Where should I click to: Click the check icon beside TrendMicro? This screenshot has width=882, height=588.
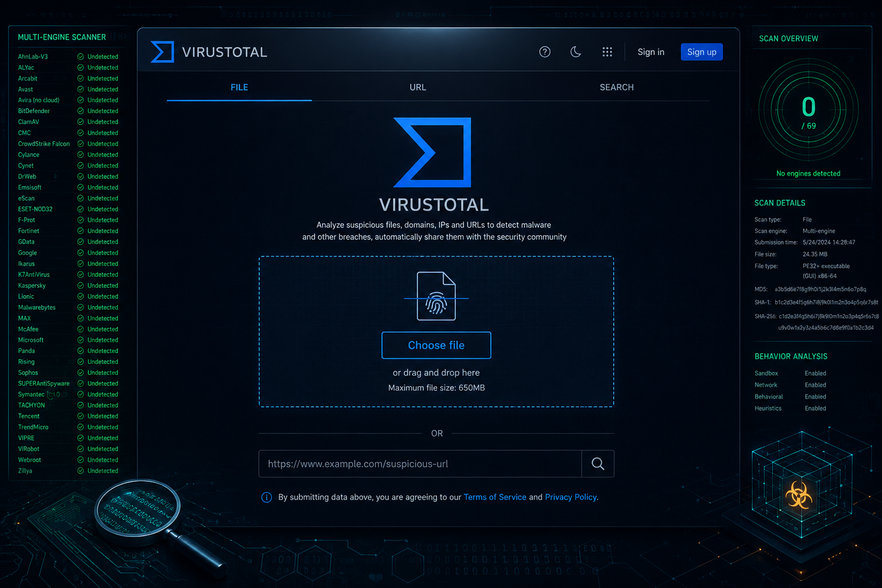(x=80, y=427)
